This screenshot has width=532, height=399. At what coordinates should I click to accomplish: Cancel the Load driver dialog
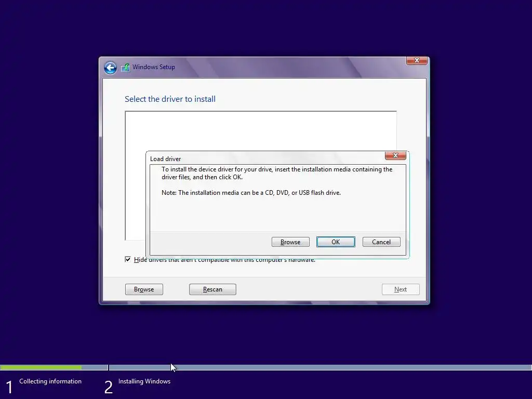click(381, 242)
